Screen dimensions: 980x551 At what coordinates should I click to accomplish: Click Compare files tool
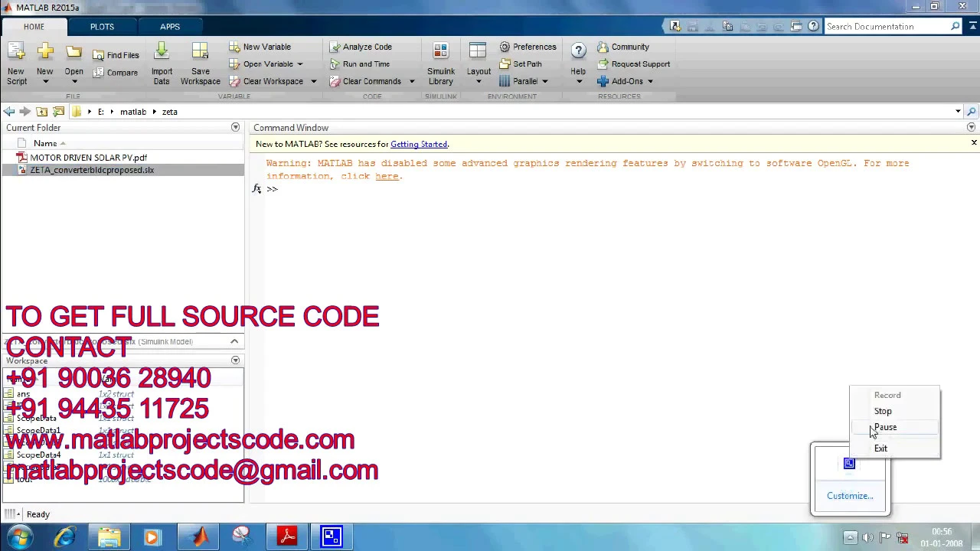tap(116, 73)
